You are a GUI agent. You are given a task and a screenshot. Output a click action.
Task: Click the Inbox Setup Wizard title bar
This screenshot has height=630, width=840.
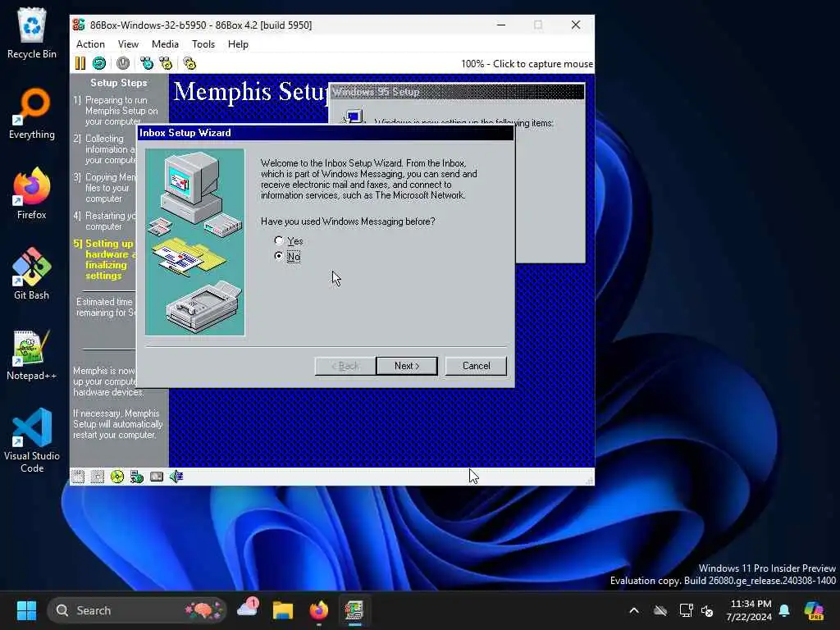[x=325, y=133]
